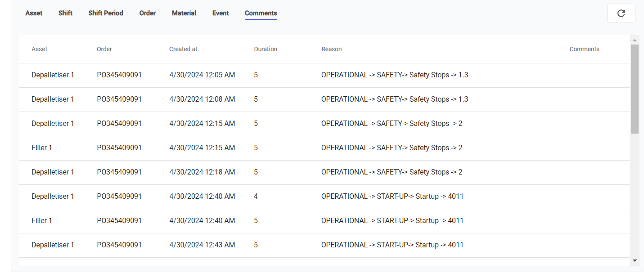Select the Shift Period tab
This screenshot has width=644, height=273.
click(106, 13)
